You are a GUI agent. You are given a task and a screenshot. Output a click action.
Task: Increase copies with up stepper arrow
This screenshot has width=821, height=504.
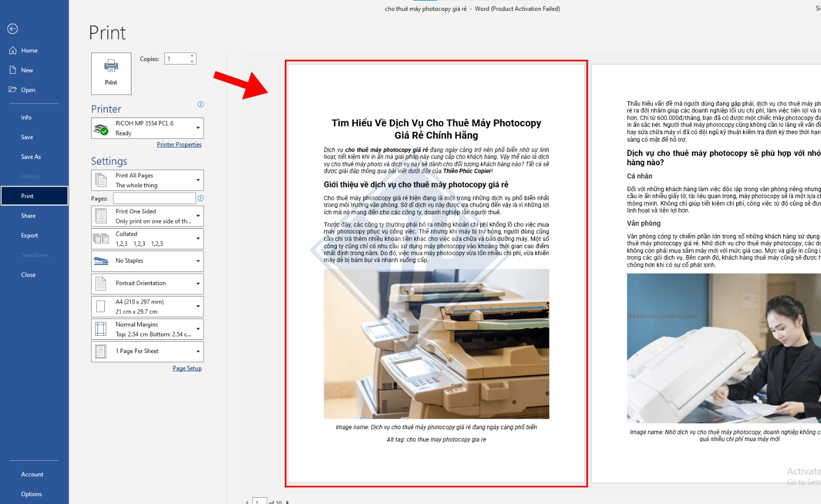pos(192,56)
